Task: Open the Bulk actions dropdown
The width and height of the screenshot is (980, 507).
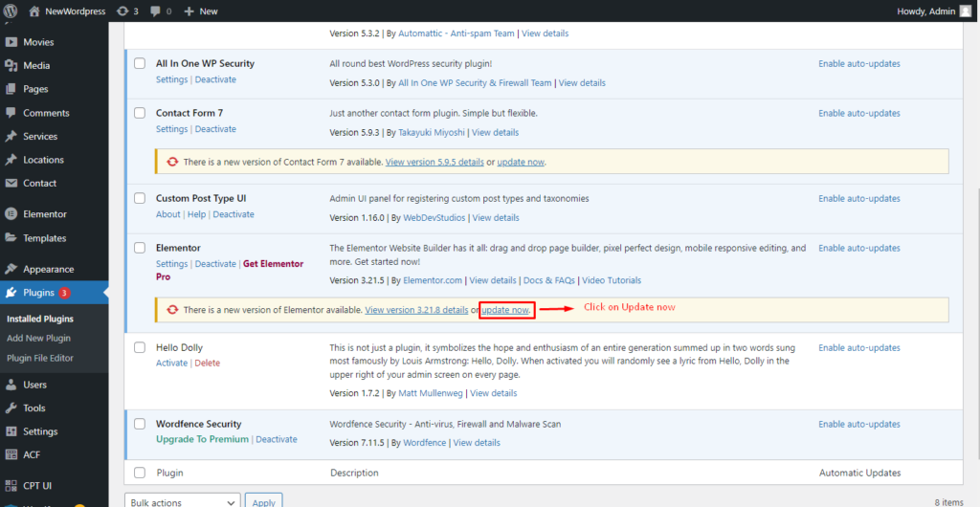Action: [182, 501]
